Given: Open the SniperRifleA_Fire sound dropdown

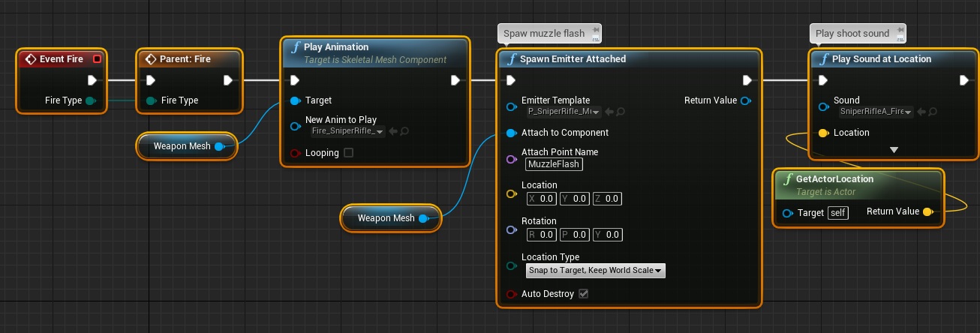Looking at the screenshot, I should pos(876,112).
